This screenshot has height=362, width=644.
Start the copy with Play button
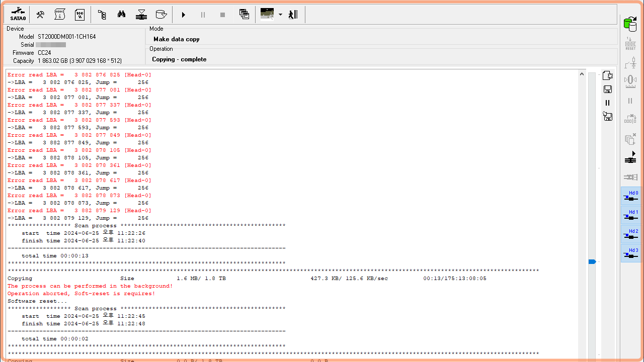(184, 15)
